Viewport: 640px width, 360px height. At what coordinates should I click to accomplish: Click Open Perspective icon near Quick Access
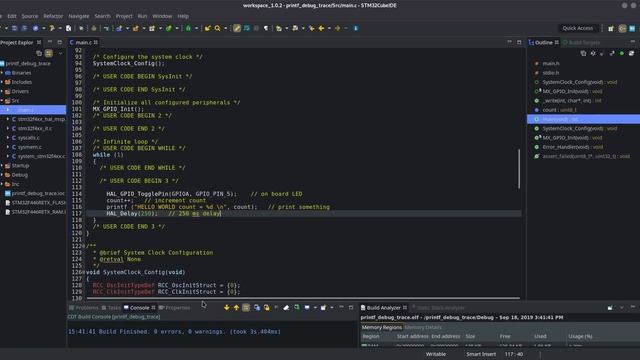coord(611,29)
